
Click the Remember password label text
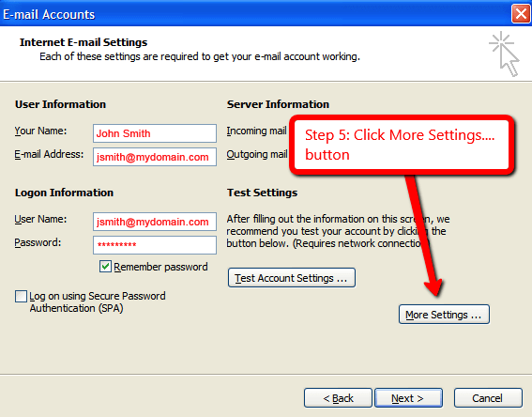click(160, 267)
